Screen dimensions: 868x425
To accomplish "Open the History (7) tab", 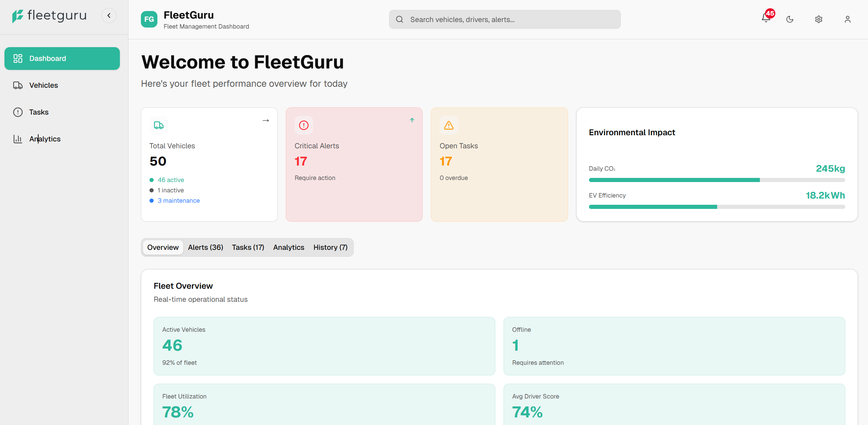I will click(330, 247).
